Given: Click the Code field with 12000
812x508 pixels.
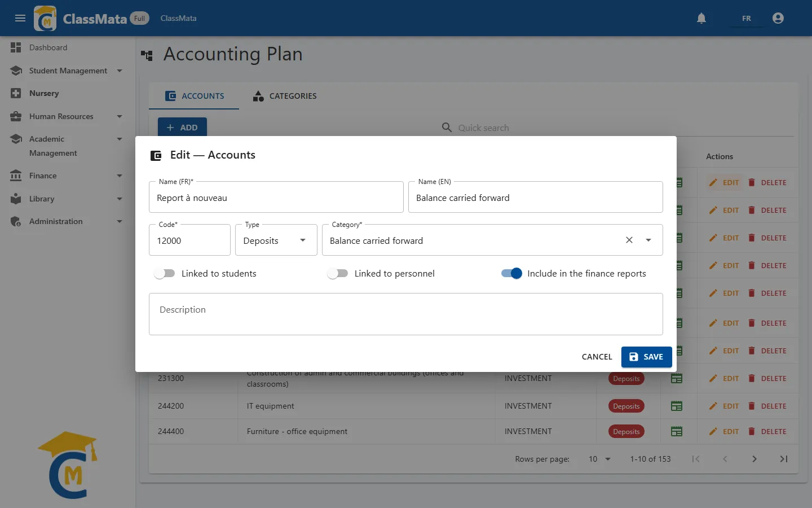Looking at the screenshot, I should pyautogui.click(x=190, y=240).
